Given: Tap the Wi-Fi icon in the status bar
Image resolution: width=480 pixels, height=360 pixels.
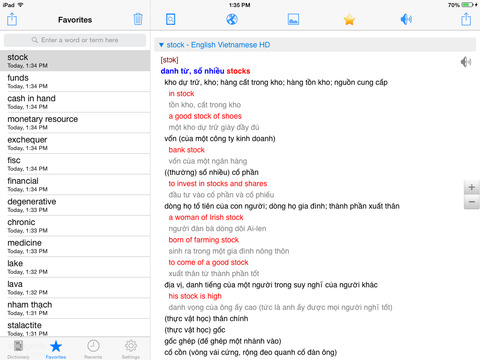Looking at the screenshot, I should (x=20, y=5).
